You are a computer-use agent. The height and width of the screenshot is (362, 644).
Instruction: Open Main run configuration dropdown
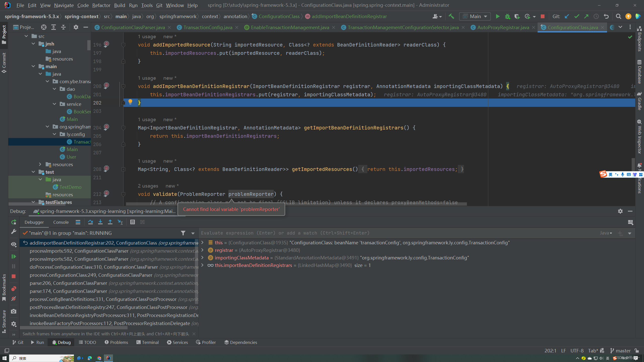point(475,16)
